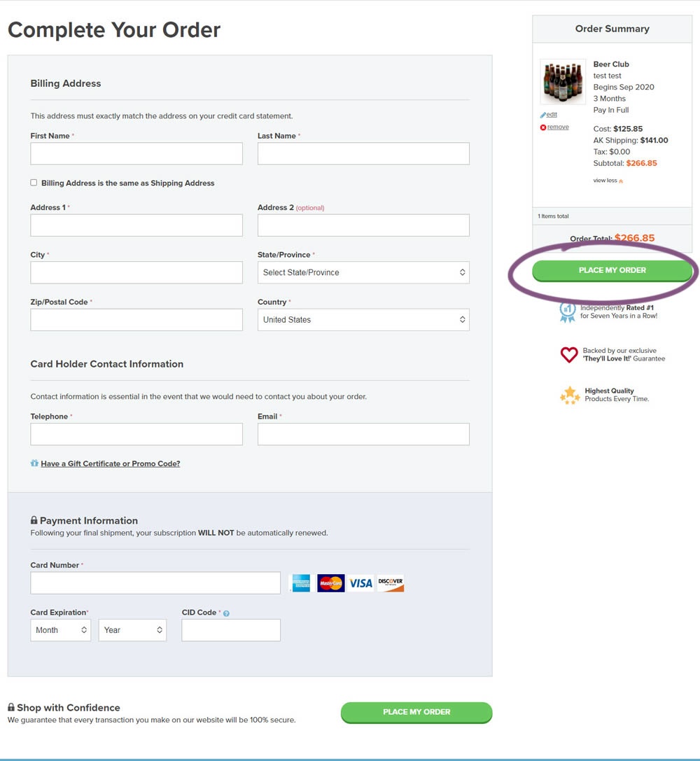Click the red remove icon in Order Summary
The image size is (700, 761).
pyautogui.click(x=543, y=127)
